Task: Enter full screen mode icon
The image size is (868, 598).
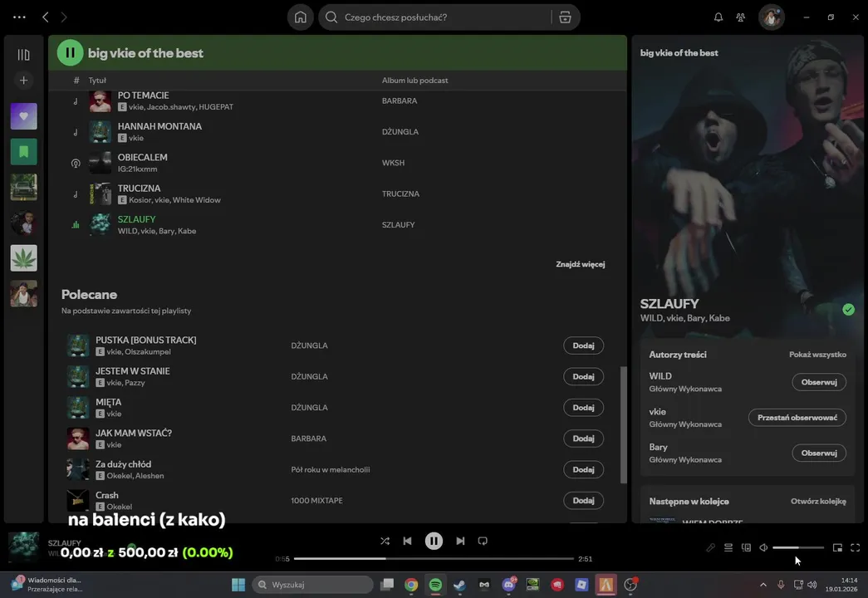Action: pos(856,547)
